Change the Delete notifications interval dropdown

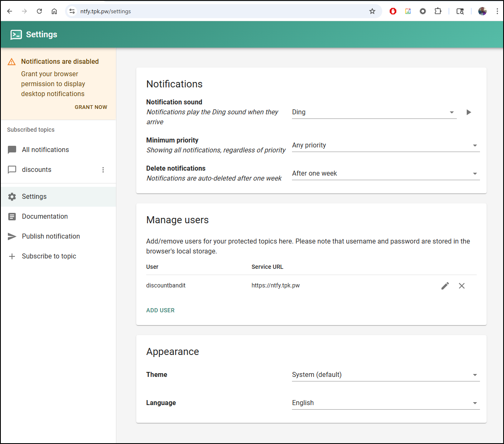point(385,174)
